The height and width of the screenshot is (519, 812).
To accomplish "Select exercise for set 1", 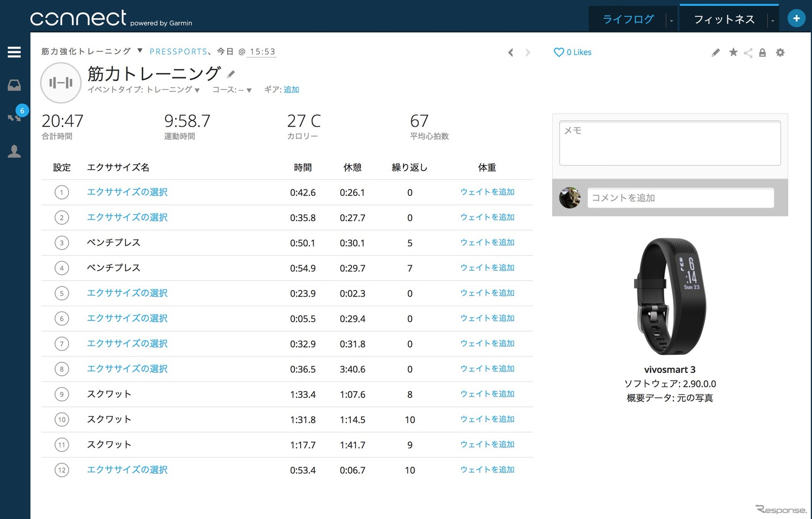I will click(127, 192).
